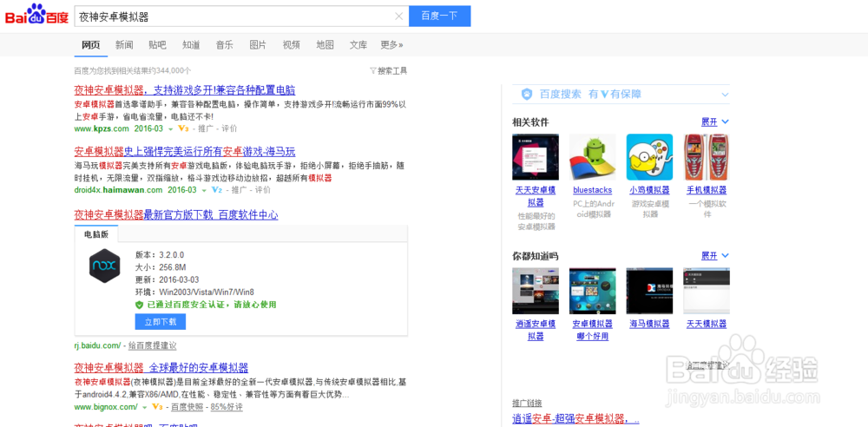Open www.bignox.com/ green URL

point(106,407)
